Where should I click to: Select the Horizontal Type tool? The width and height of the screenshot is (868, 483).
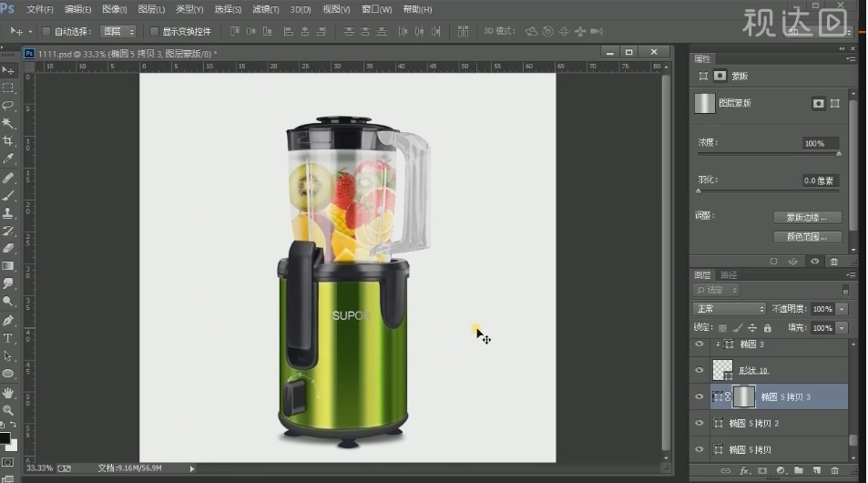(8, 338)
